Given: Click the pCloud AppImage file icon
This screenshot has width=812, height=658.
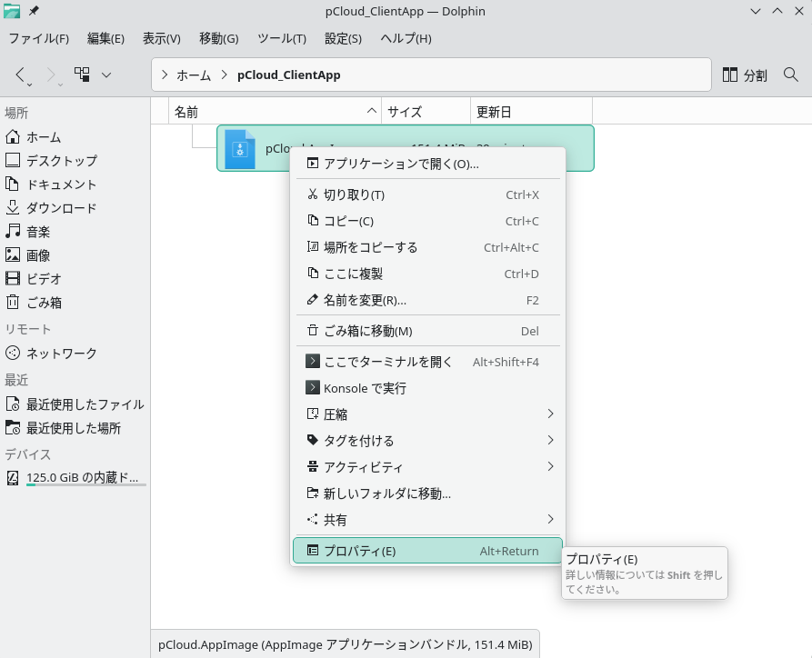Looking at the screenshot, I should [x=240, y=149].
